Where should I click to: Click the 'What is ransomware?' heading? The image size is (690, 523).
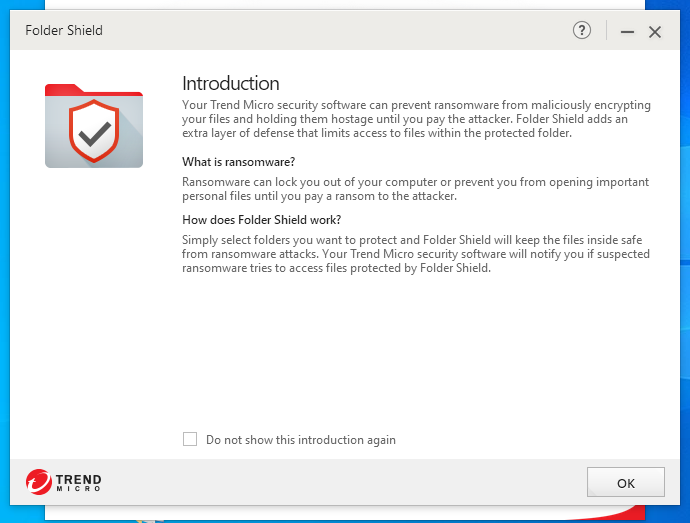[x=239, y=162]
